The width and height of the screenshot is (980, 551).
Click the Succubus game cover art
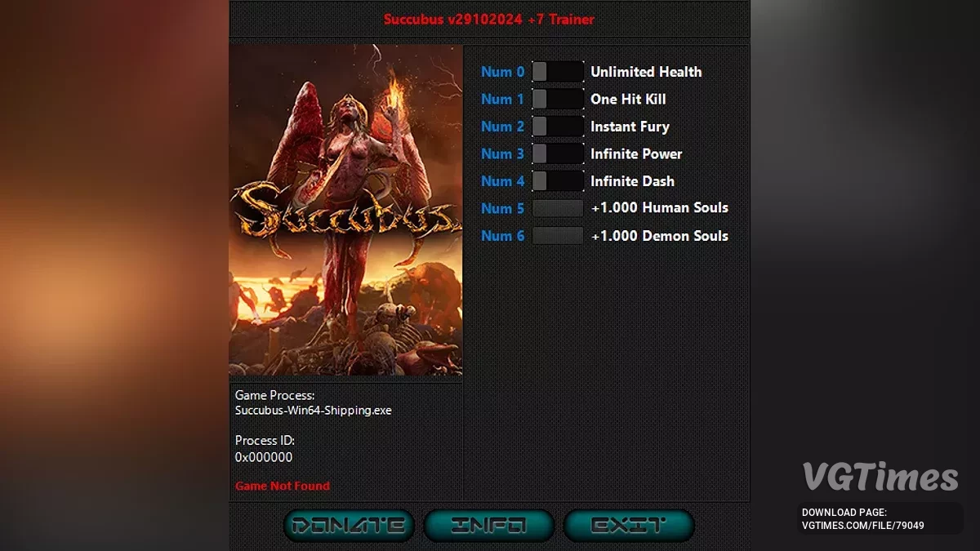pyautogui.click(x=345, y=210)
